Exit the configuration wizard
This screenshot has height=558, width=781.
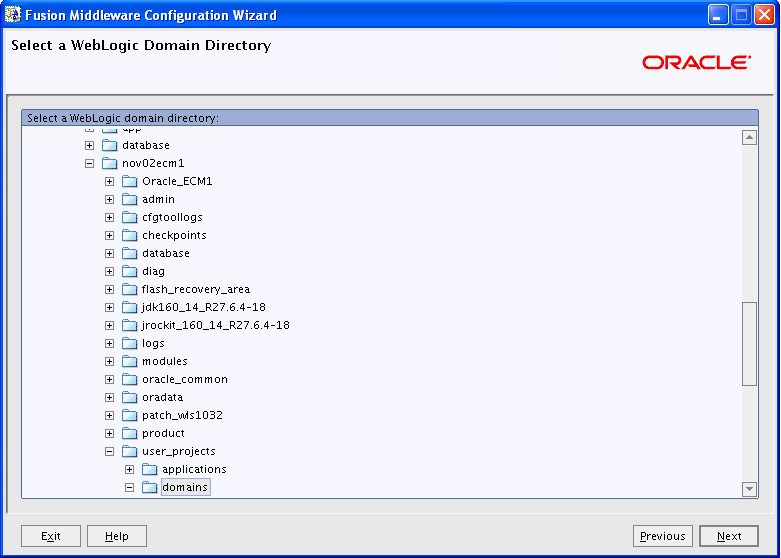coord(51,536)
